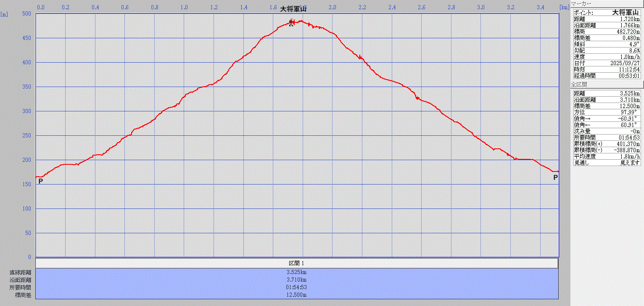644x306 pixels.
Task: Click the 累積標高(+) 401.370m row
Action: click(x=607, y=144)
